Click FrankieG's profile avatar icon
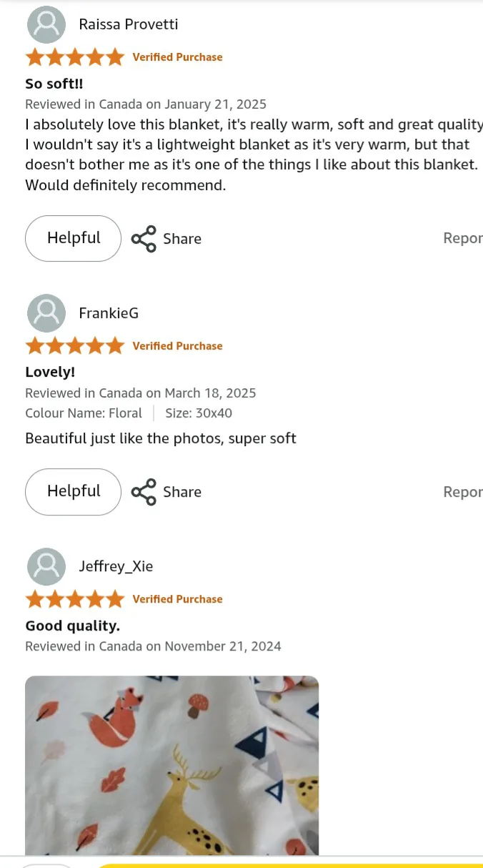Image resolution: width=483 pixels, height=868 pixels. pyautogui.click(x=46, y=313)
